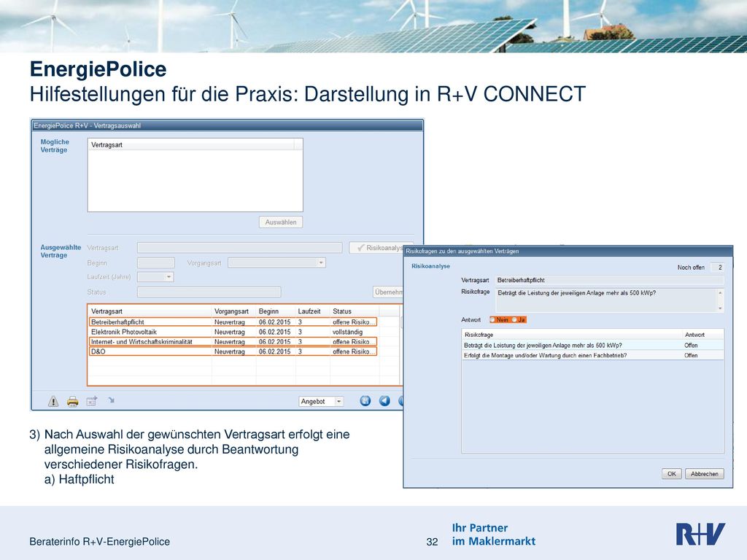747x560 pixels.
Task: Click the spreadsheet export icon beside the printer
Action: [x=91, y=401]
